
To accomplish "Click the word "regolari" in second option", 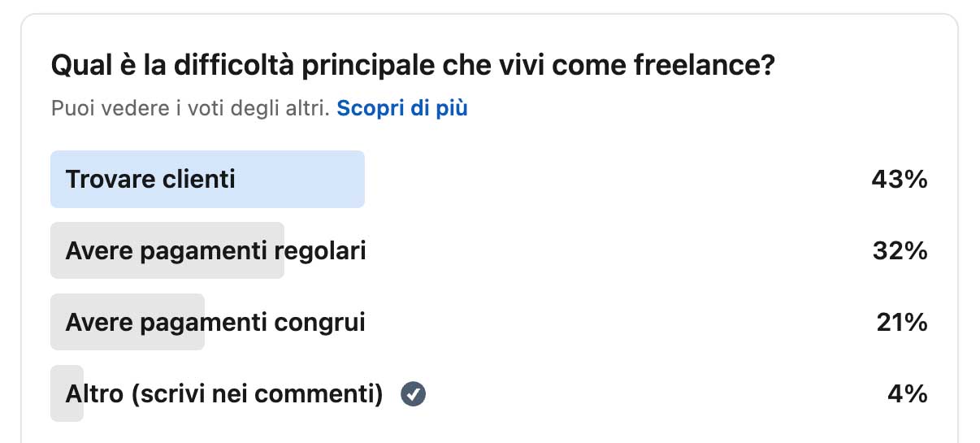I will [320, 251].
